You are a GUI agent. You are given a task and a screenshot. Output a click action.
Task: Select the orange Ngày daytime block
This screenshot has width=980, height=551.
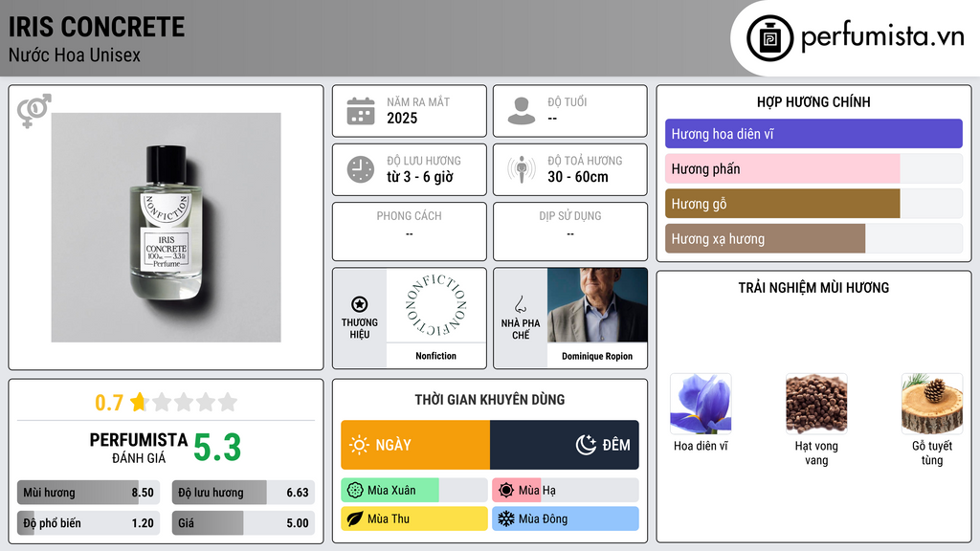(x=415, y=445)
